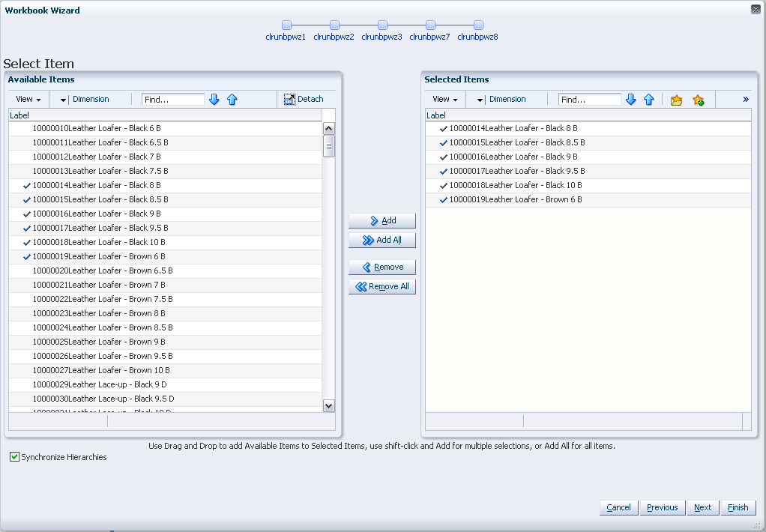Select available item 10000020Leather Loafer - Brown 6.5 B
The width and height of the screenshot is (766, 532).
point(165,270)
